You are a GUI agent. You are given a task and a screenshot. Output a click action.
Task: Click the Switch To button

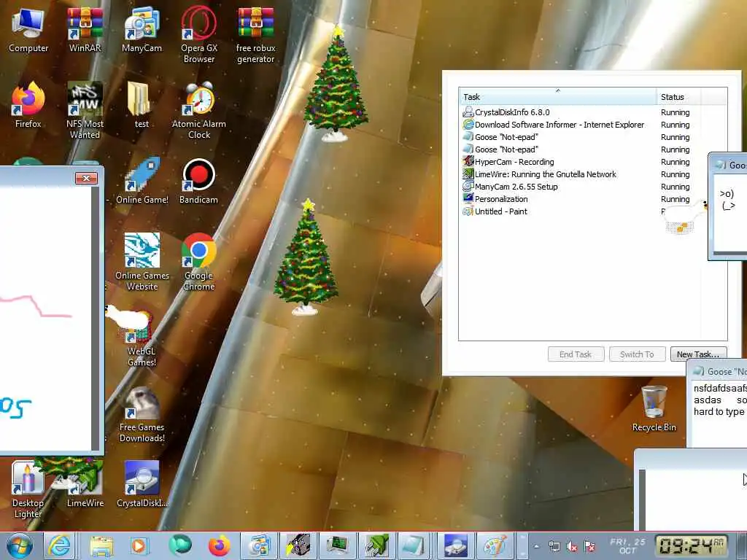[x=637, y=354]
